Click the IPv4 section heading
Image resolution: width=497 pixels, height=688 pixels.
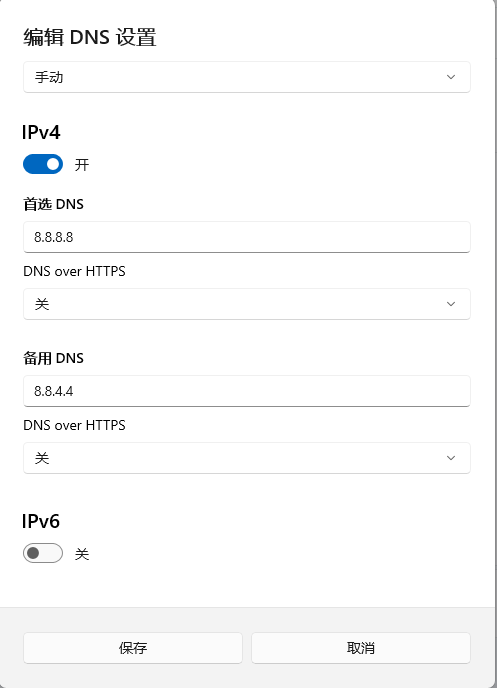(x=41, y=133)
